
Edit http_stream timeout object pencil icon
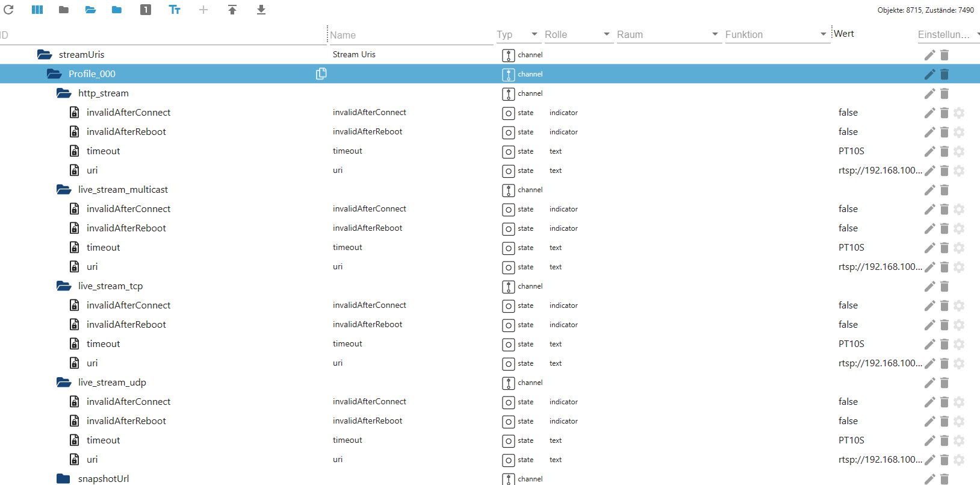[x=929, y=151]
